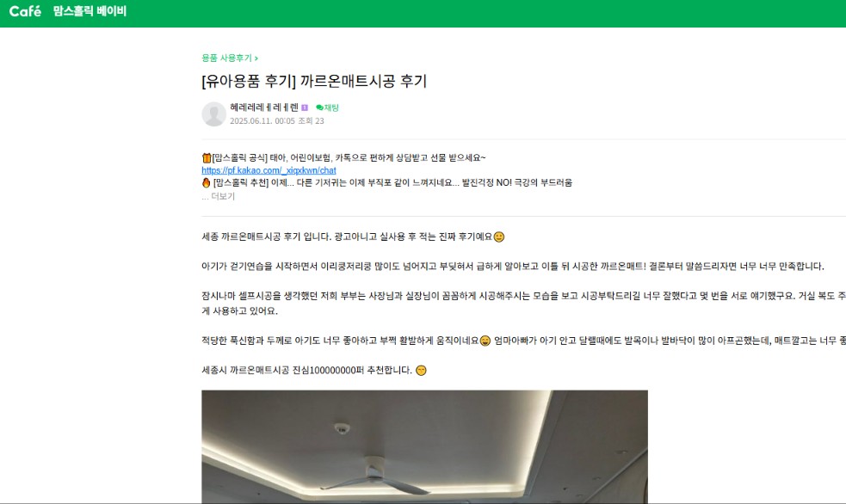
Task: Open the author nickname 헤레레레ㅔ레ㅔ렌 menu
Action: [x=264, y=108]
